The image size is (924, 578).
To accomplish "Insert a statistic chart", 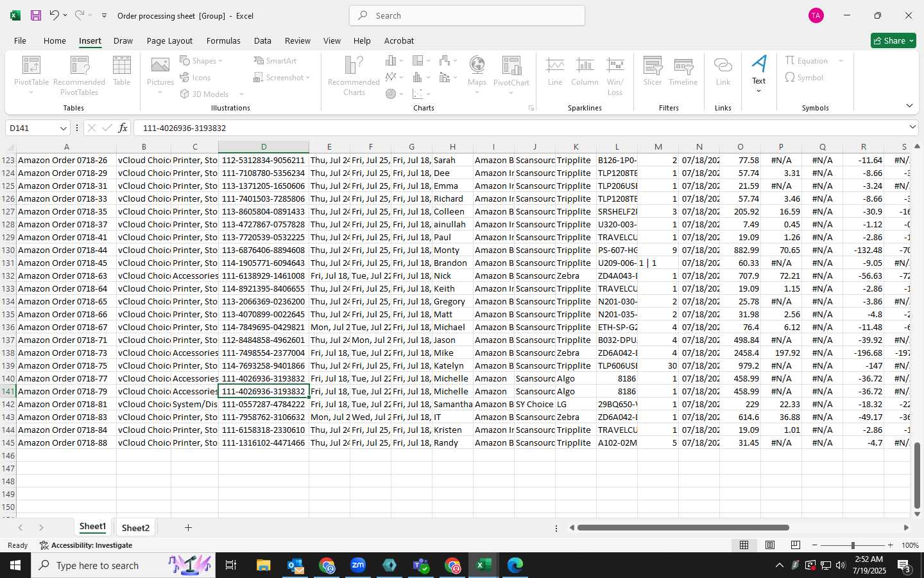I will 421,77.
